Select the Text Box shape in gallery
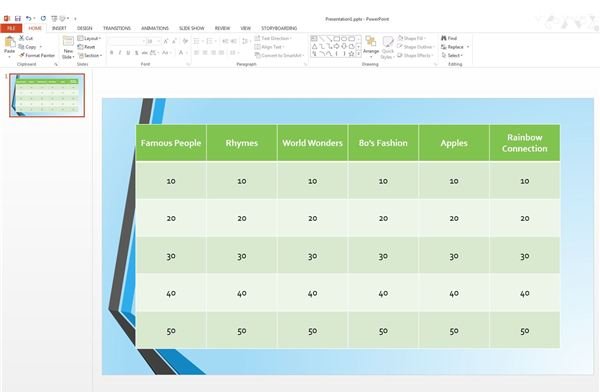Viewport: 600px width, 392px height. [314, 39]
